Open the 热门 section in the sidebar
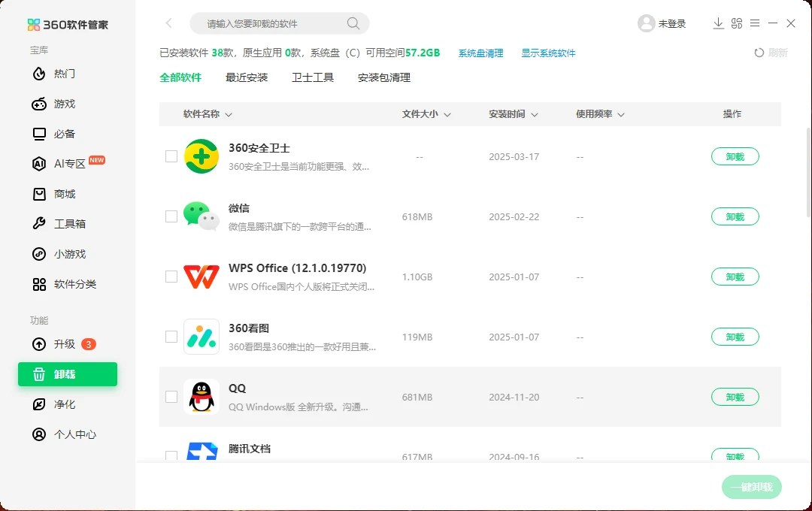Viewport: 812px width, 511px height. [x=54, y=74]
